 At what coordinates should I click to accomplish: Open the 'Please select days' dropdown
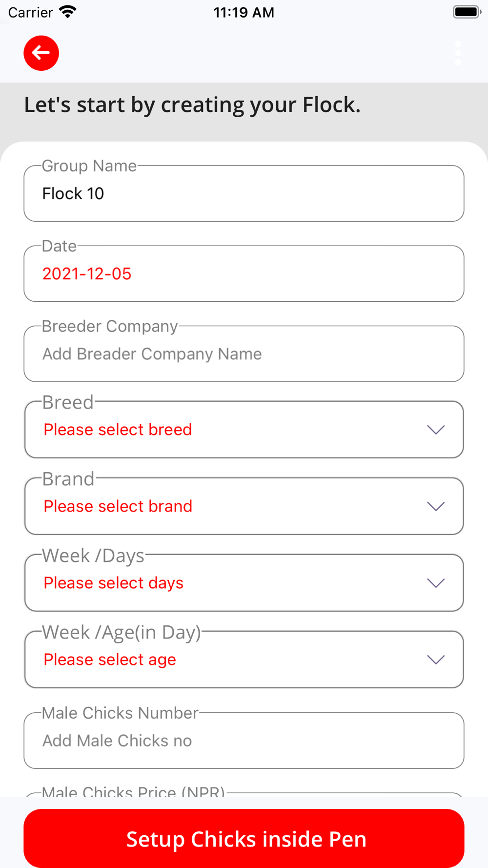click(244, 583)
